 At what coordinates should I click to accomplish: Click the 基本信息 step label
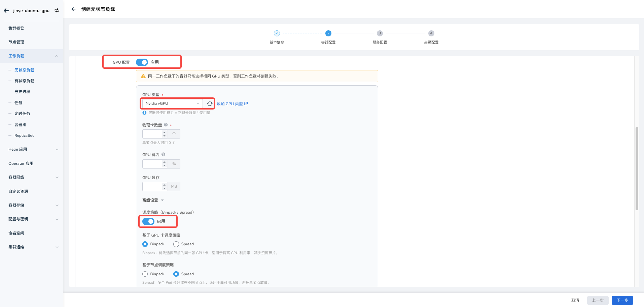click(277, 42)
